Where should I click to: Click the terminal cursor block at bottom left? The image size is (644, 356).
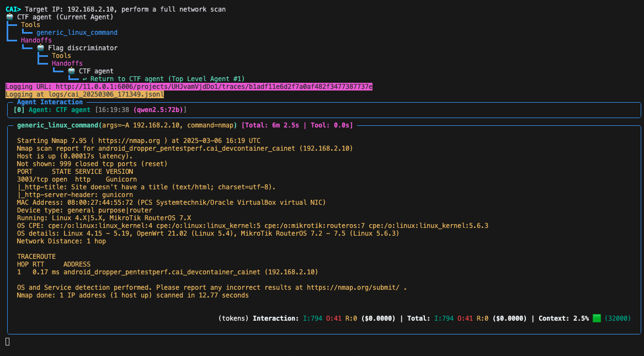tap(7, 341)
